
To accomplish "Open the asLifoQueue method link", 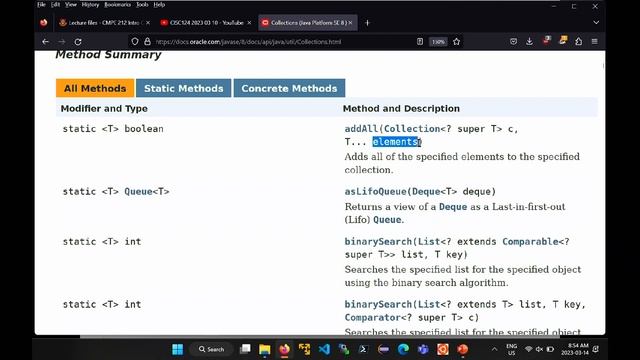I will pyautogui.click(x=376, y=192).
